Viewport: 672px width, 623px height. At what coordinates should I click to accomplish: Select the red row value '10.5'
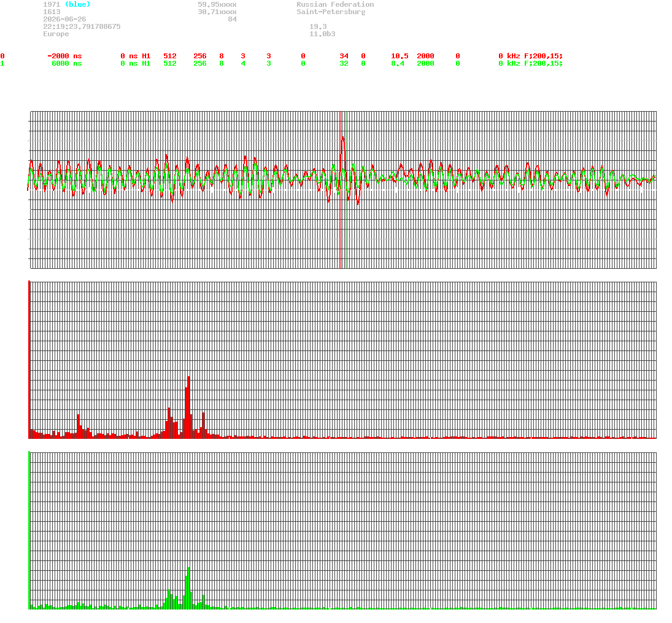[x=400, y=56]
